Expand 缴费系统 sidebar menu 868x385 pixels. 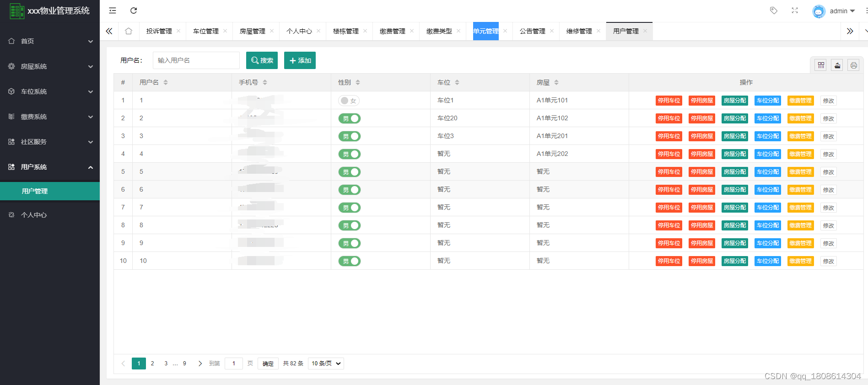[x=50, y=117]
